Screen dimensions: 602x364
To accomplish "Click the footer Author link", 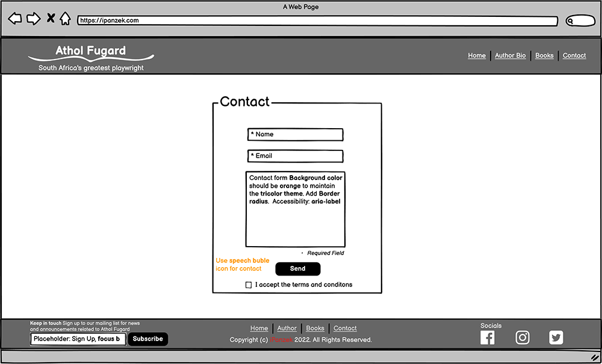I will [287, 329].
